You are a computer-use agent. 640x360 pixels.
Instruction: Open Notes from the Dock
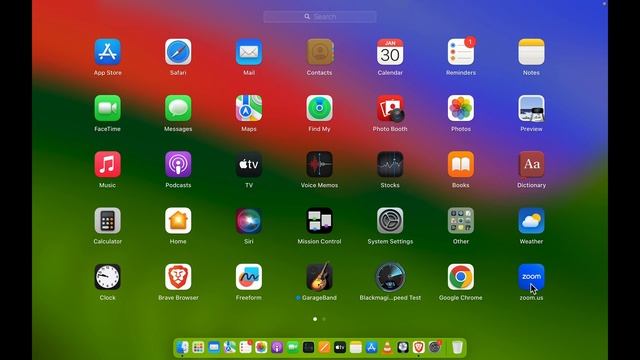356,347
